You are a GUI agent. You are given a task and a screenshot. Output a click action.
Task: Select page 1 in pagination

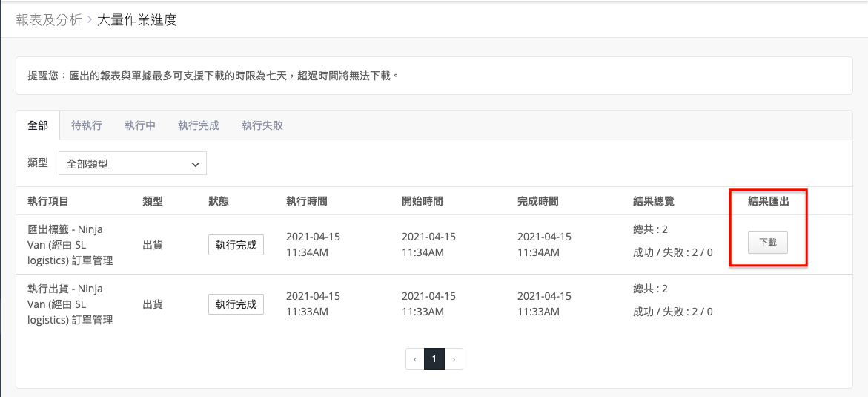[434, 358]
